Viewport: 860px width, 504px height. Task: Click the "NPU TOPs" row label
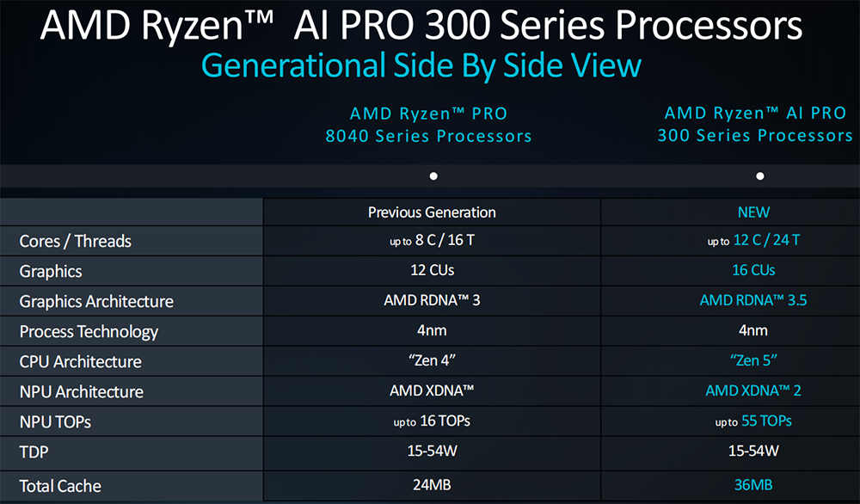point(55,422)
